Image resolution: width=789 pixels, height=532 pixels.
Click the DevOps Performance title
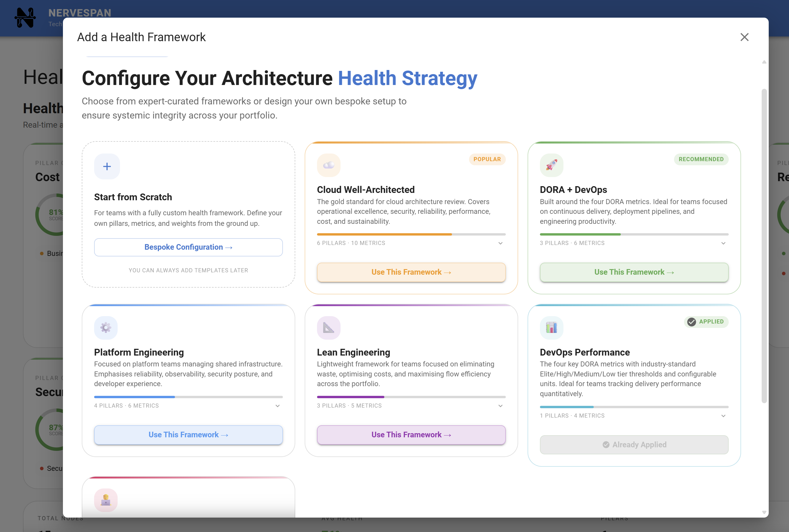pyautogui.click(x=585, y=352)
